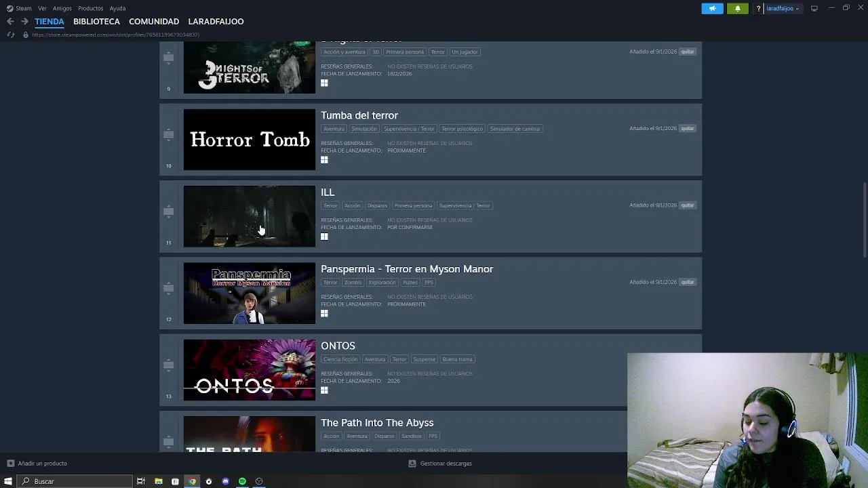Open the ILL game title
Screen dimensions: 868x488
click(328, 192)
